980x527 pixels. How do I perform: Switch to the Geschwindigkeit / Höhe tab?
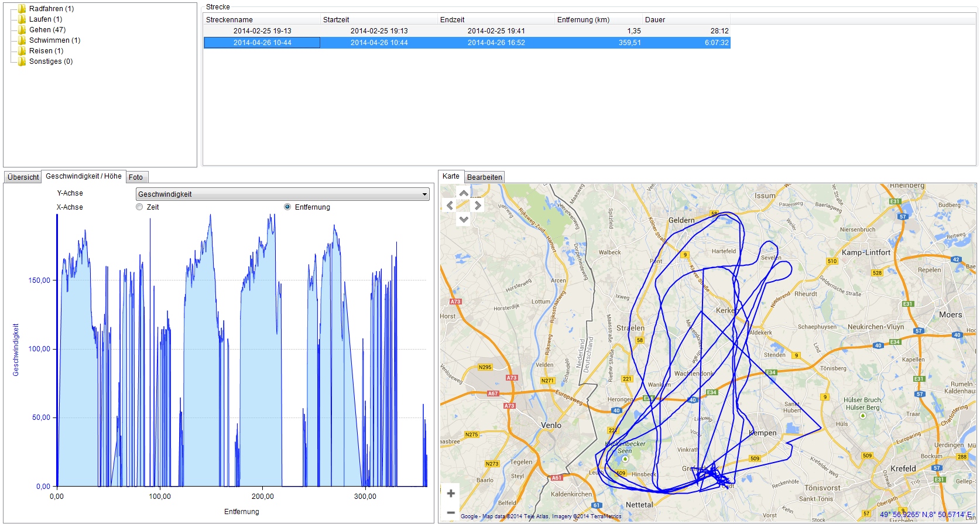[84, 176]
